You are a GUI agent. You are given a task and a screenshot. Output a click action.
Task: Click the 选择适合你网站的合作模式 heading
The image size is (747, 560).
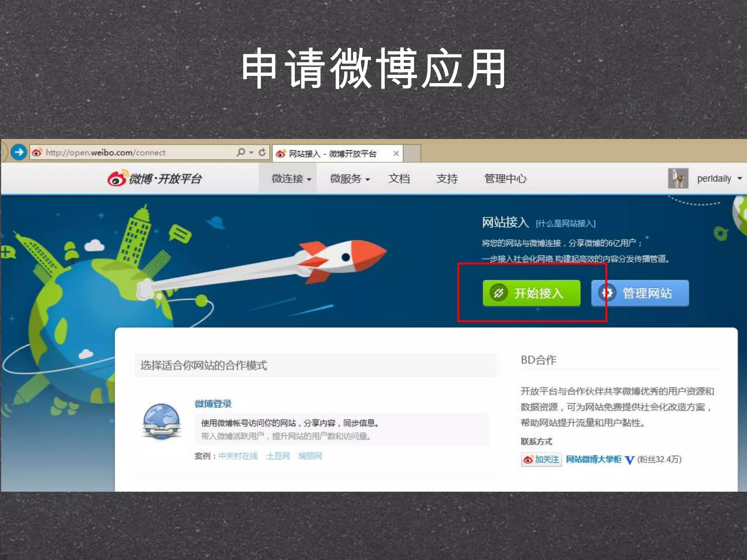[x=204, y=365]
